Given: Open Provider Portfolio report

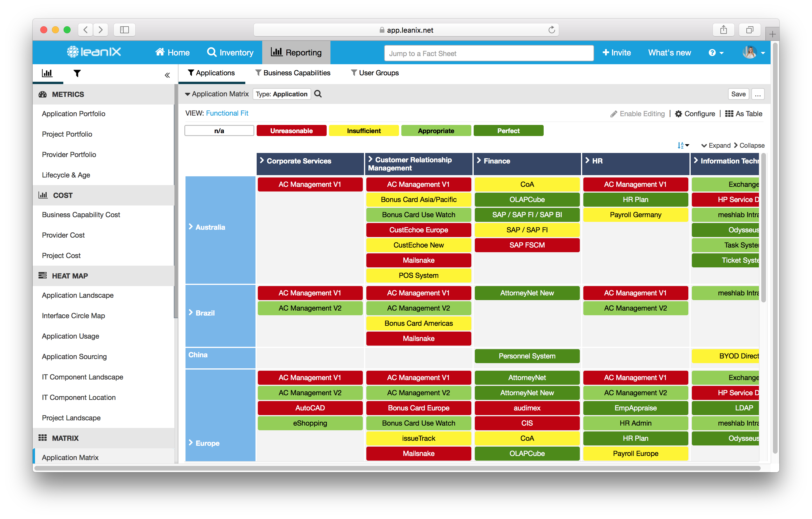Looking at the screenshot, I should click(x=69, y=154).
